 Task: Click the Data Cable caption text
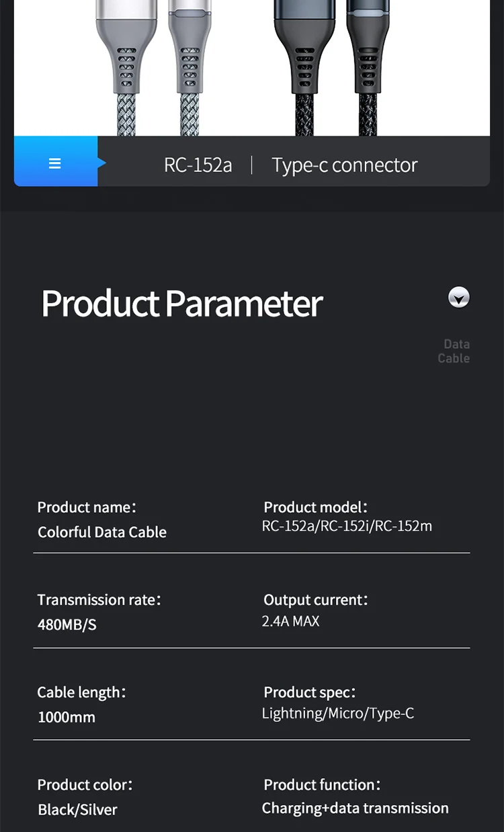[x=454, y=351]
